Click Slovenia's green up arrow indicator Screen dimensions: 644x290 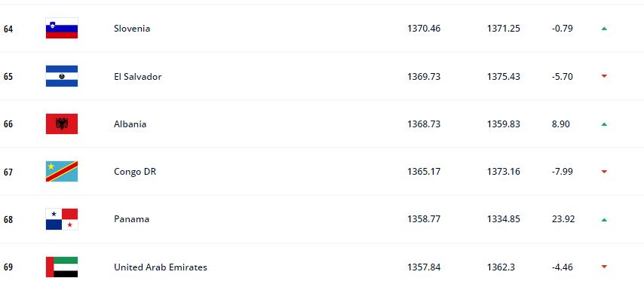point(604,29)
